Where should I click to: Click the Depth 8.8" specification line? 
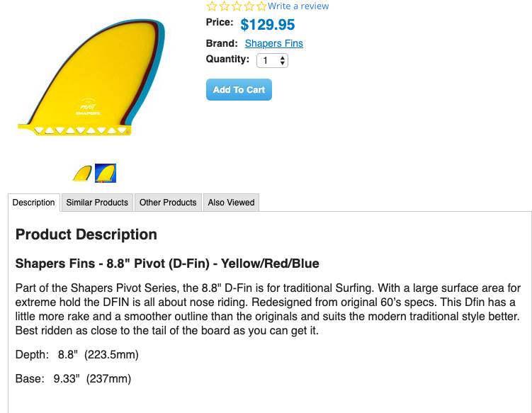coord(77,354)
